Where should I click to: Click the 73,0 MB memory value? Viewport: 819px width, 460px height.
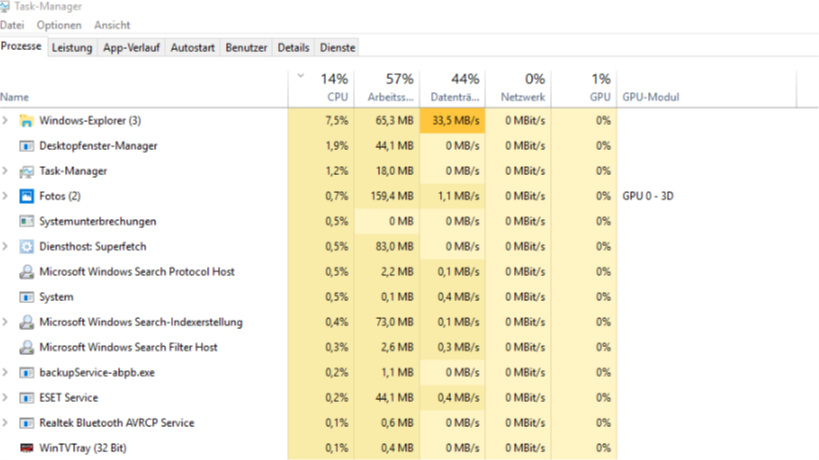394,322
